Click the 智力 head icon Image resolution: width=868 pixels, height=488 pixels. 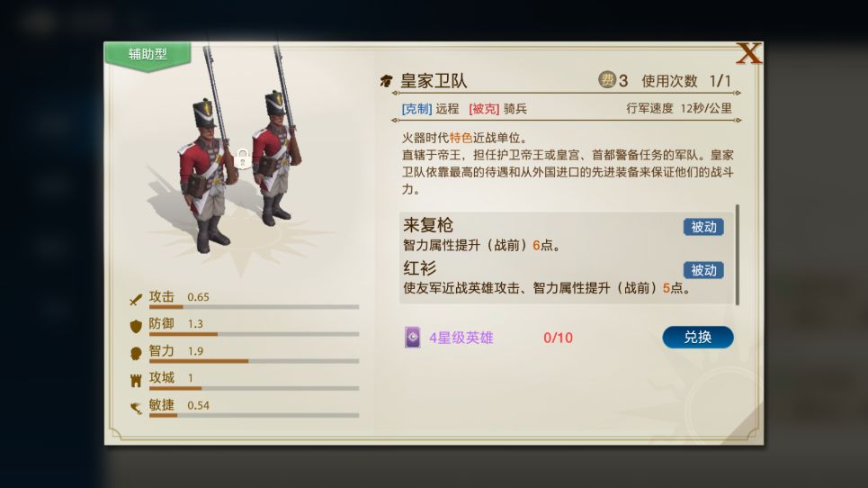tap(136, 352)
